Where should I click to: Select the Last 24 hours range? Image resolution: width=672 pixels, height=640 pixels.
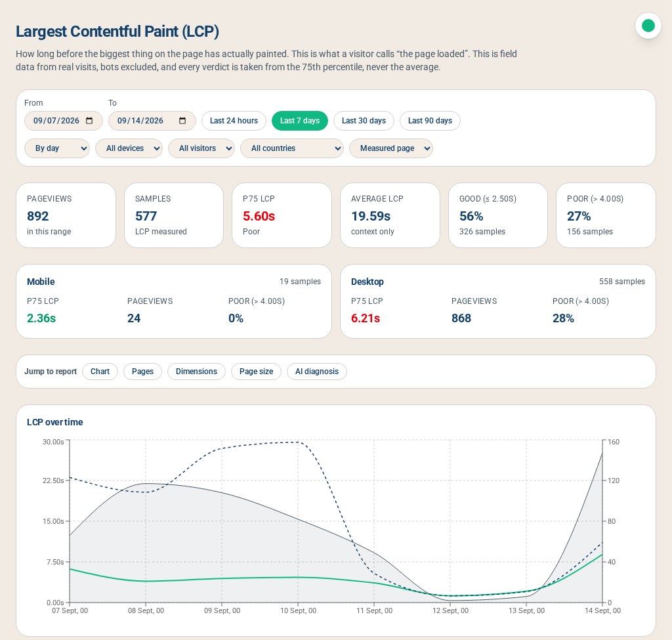pos(234,121)
